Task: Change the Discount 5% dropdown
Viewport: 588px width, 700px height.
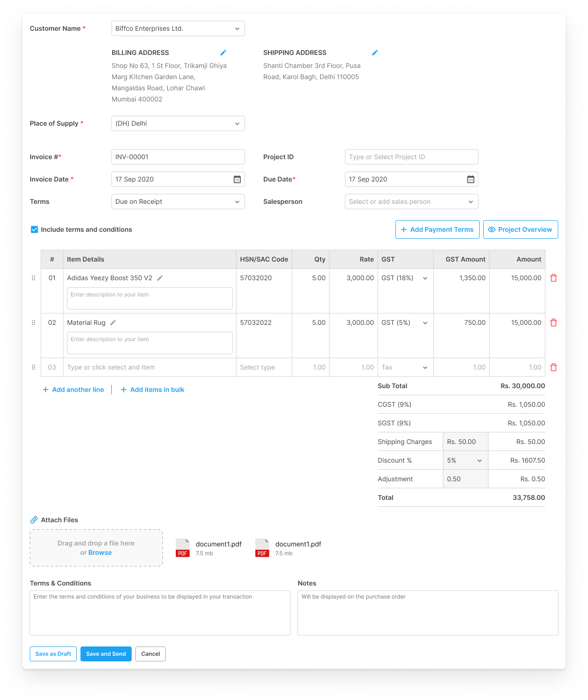Action: click(465, 460)
